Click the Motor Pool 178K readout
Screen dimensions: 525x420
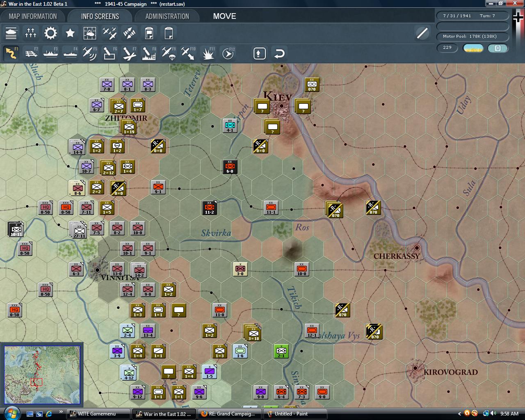pyautogui.click(x=472, y=37)
